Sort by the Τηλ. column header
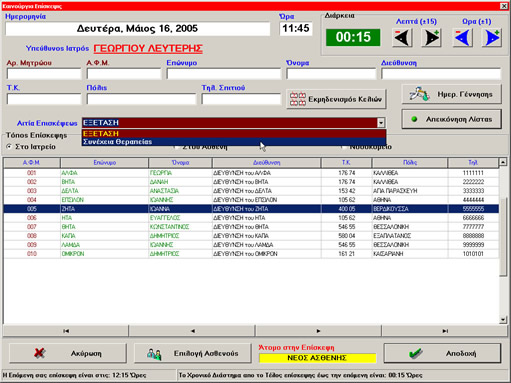Image resolution: width=511 pixels, height=383 pixels. (473, 163)
